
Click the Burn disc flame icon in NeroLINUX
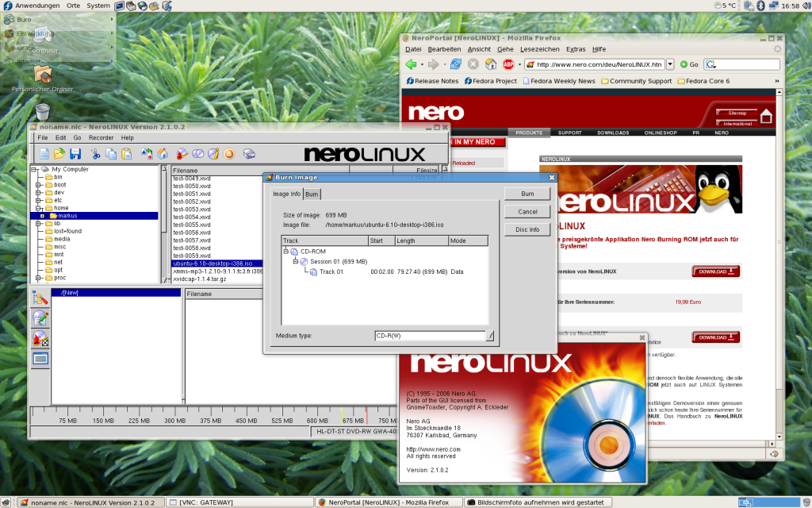click(182, 154)
